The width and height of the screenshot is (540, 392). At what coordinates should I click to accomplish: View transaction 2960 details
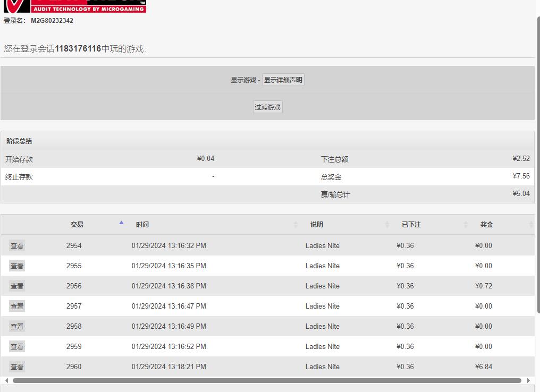coord(17,367)
